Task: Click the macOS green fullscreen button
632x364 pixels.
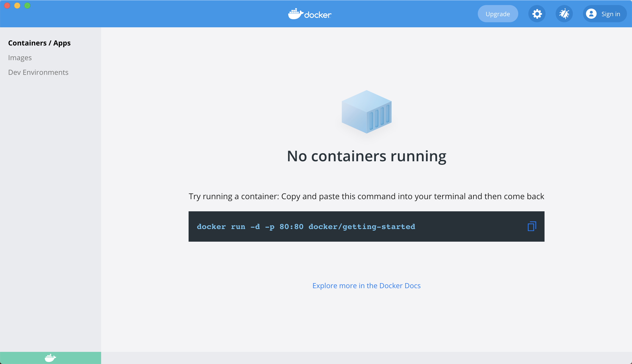Action: [27, 6]
